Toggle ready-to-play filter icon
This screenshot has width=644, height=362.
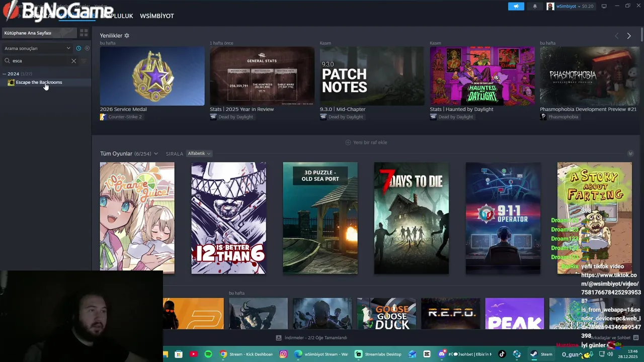87,48
